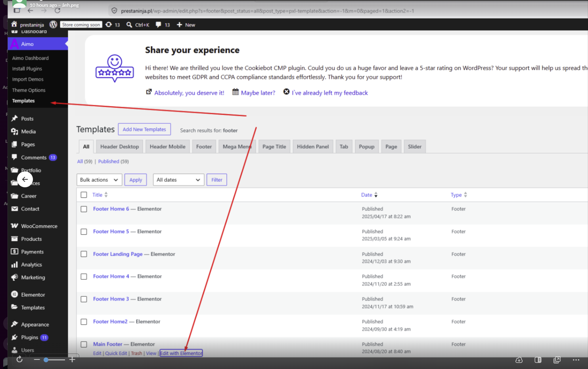
Task: Tick the Footer Landing Page checkbox
Action: point(84,254)
